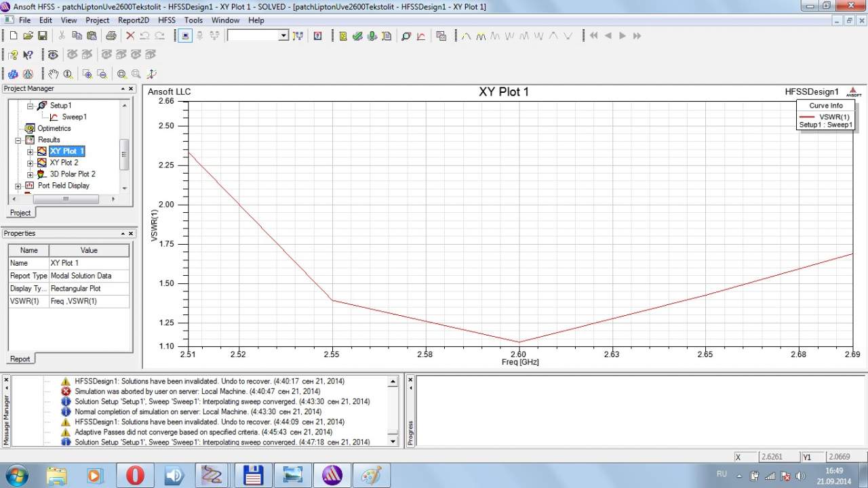The height and width of the screenshot is (488, 868).
Task: Open Opera browser from the taskbar
Action: click(135, 475)
